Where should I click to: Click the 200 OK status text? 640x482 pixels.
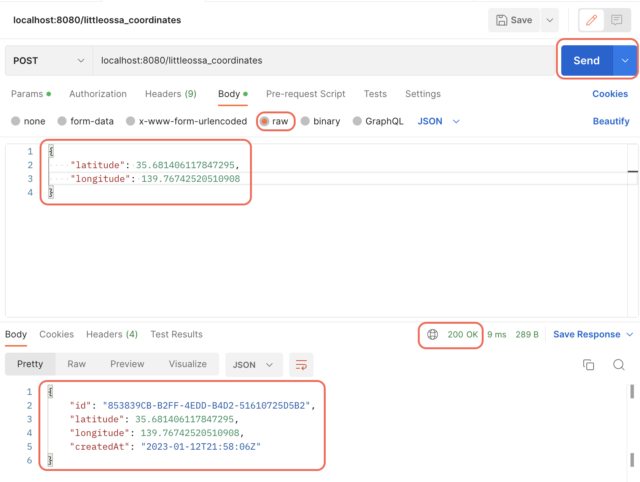(x=462, y=335)
